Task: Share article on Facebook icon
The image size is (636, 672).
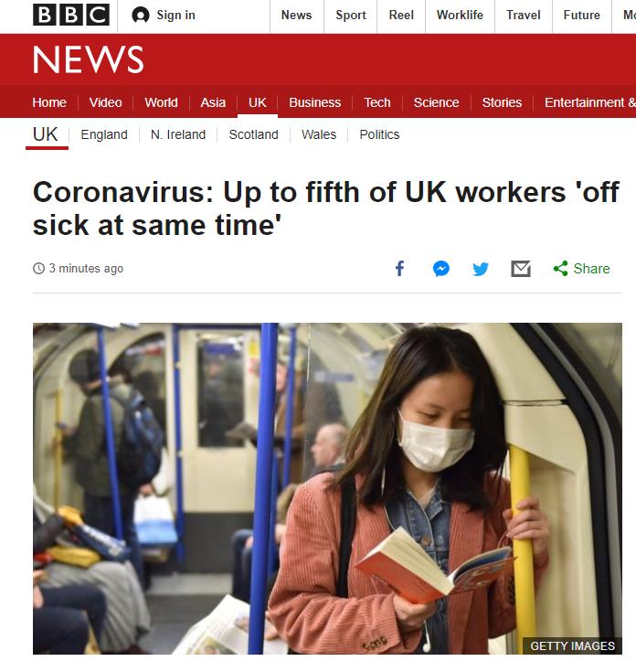Action: coord(399,269)
